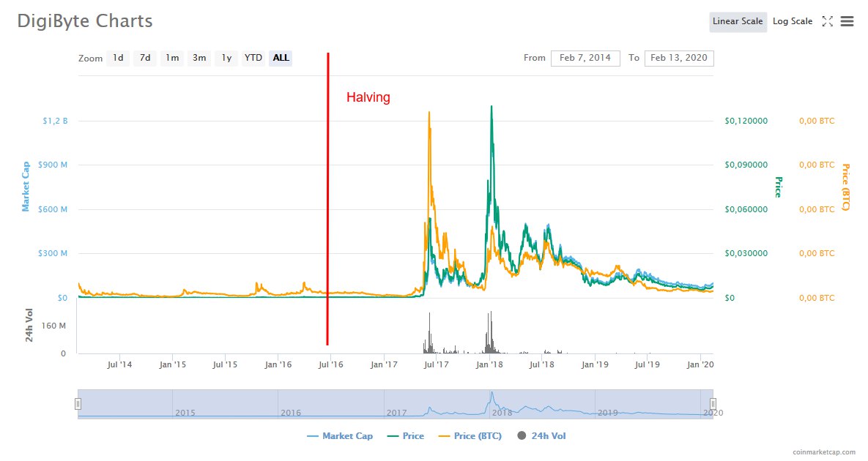This screenshot has height=461, width=868.
Task: Toggle Market Cap series in legend
Action: tap(340, 436)
